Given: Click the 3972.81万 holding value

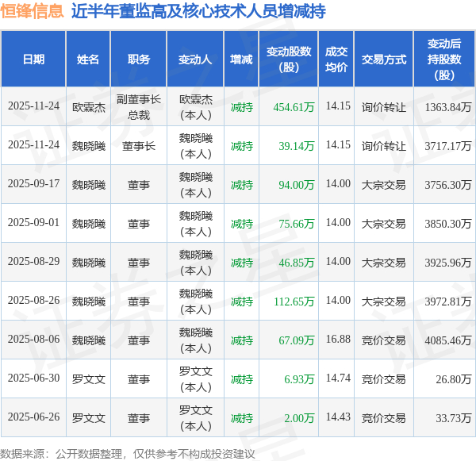Looking at the screenshot, I should (447, 302).
